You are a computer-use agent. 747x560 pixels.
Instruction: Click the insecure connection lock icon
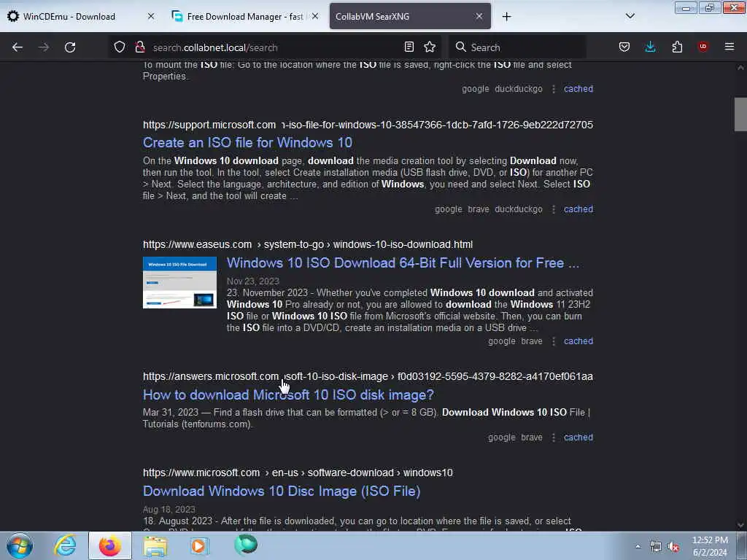click(x=139, y=47)
